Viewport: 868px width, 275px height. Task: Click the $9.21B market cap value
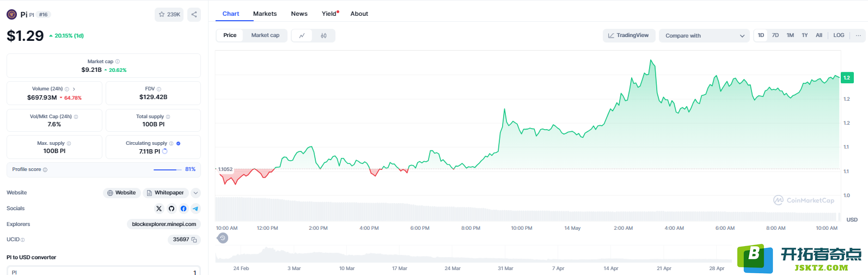click(91, 70)
